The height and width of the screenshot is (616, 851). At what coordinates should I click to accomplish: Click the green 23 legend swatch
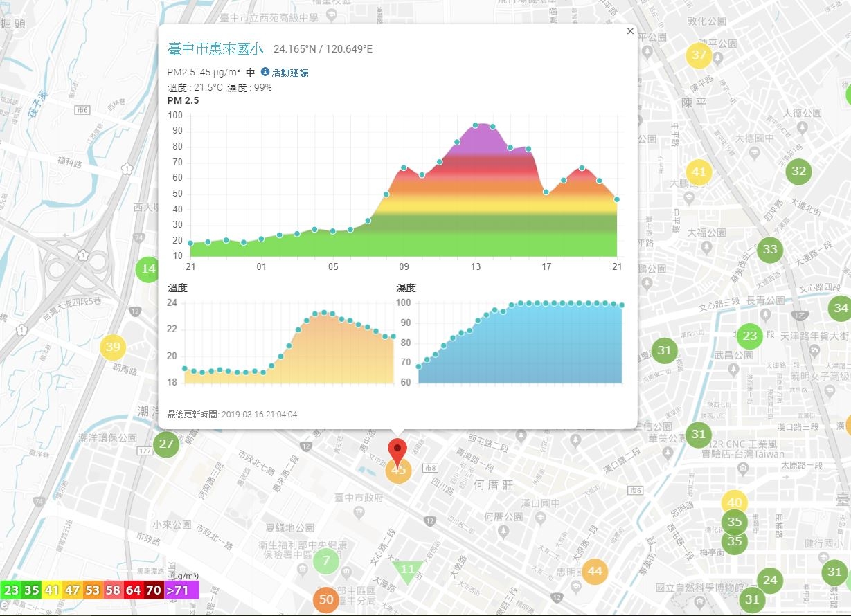12,590
